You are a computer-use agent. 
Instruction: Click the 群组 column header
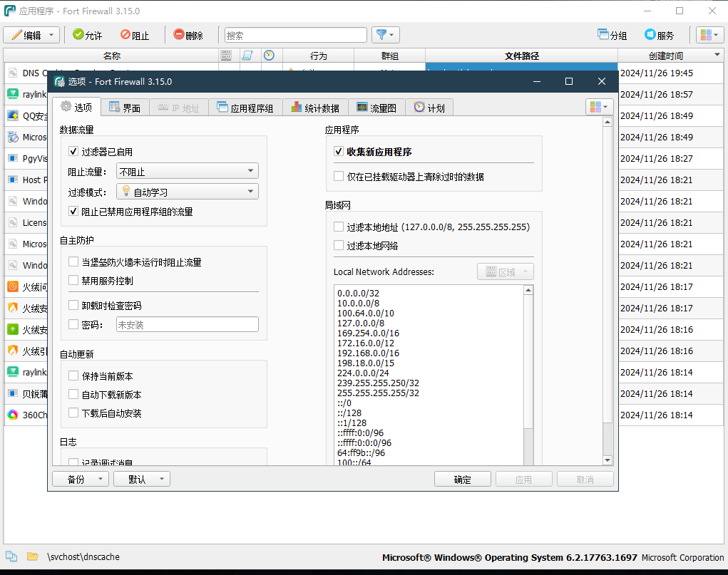point(390,56)
